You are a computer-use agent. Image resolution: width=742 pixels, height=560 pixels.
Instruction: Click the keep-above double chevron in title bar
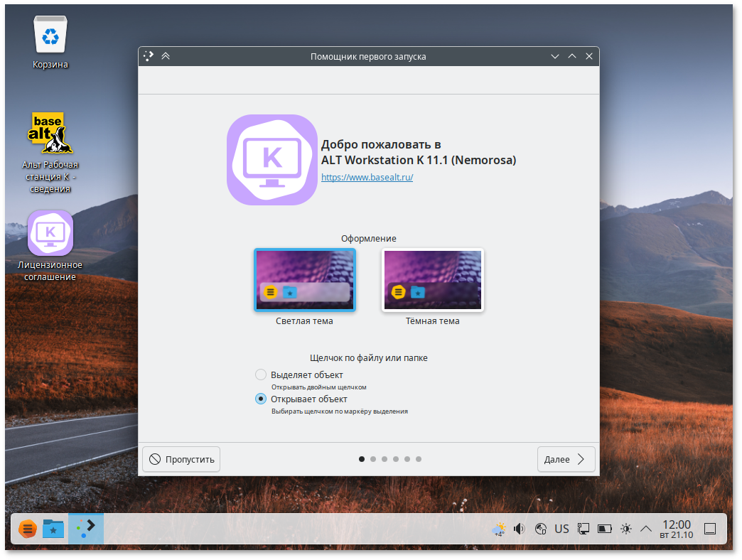[x=166, y=56]
